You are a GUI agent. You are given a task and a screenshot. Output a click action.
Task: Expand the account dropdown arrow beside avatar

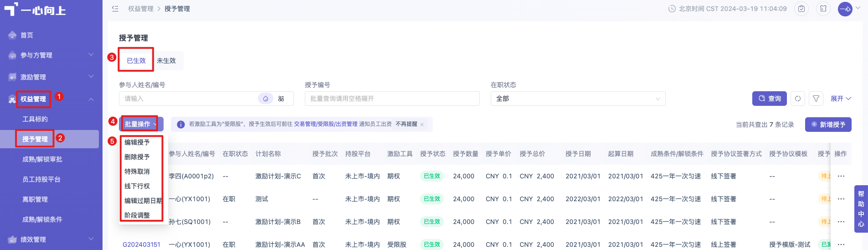point(858,8)
